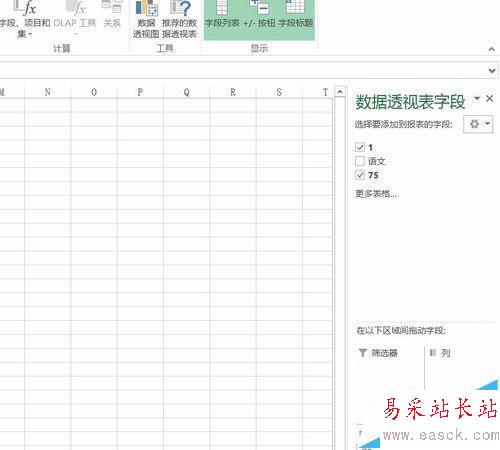The width and height of the screenshot is (500, 450).
Task: Open the field list layout gear menu
Action: pyautogui.click(x=478, y=124)
